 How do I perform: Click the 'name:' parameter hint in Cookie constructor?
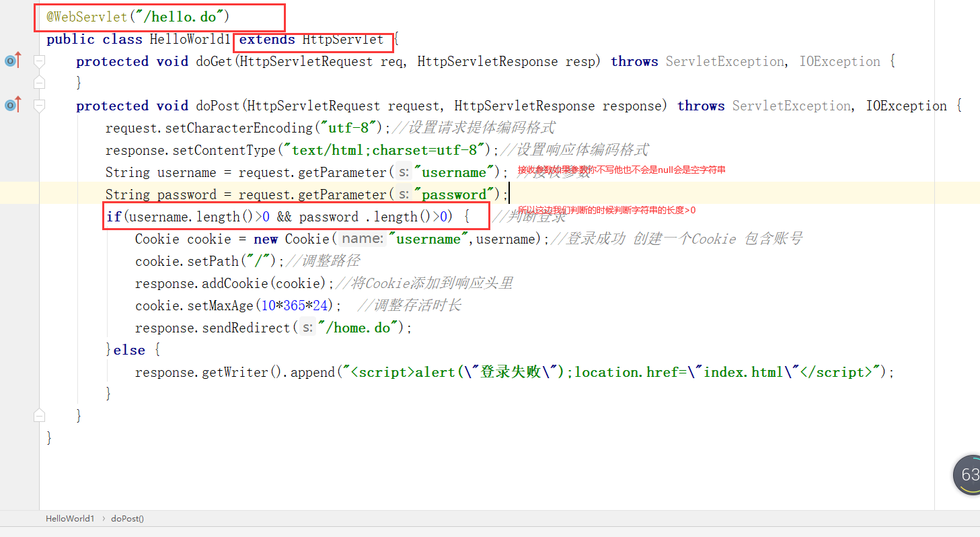pyautogui.click(x=361, y=238)
